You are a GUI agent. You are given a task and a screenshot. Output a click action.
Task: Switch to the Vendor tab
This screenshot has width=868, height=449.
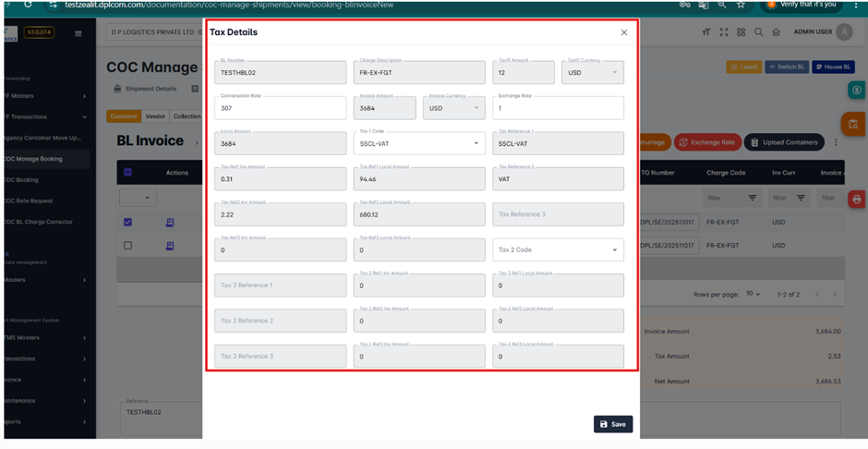pos(155,116)
